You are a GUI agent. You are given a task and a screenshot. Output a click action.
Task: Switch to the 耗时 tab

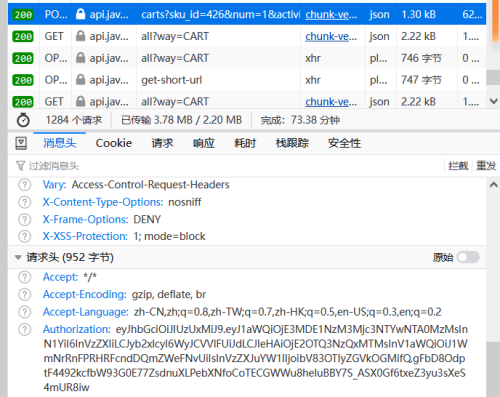245,143
